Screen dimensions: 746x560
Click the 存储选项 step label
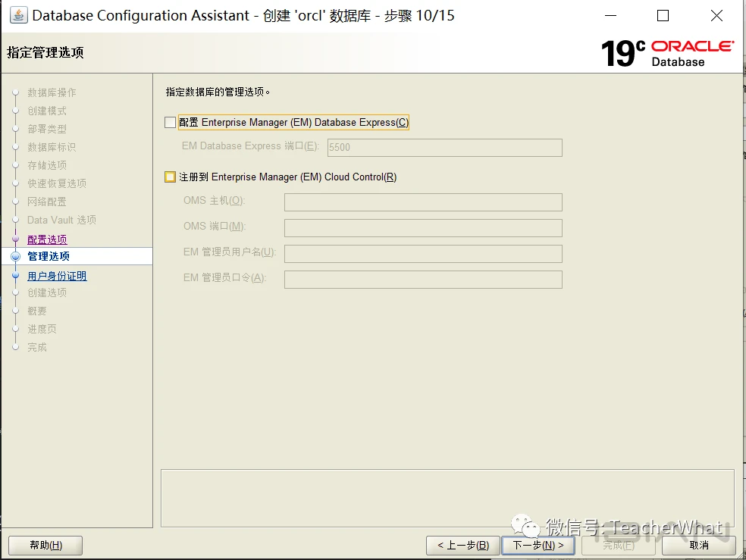click(x=47, y=165)
